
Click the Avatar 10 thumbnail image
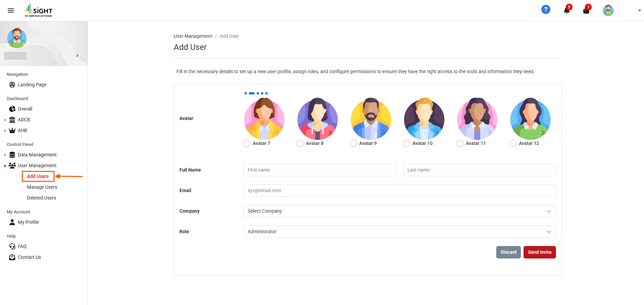424,119
